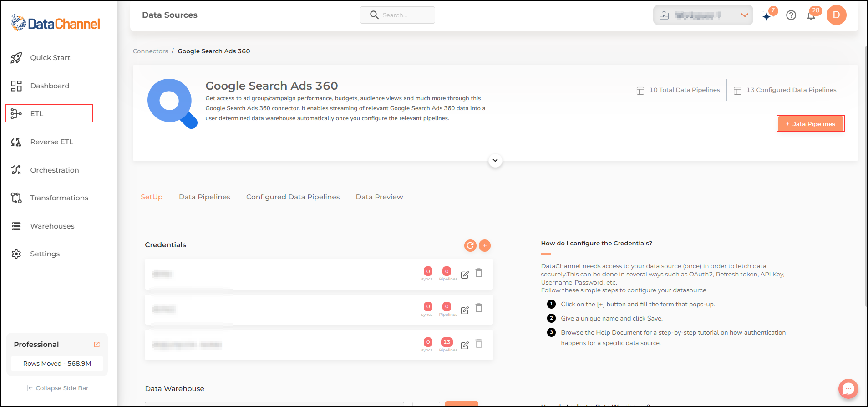Click 10 Total Data Pipelines box
Viewport: 868px width, 407px height.
pyautogui.click(x=678, y=90)
